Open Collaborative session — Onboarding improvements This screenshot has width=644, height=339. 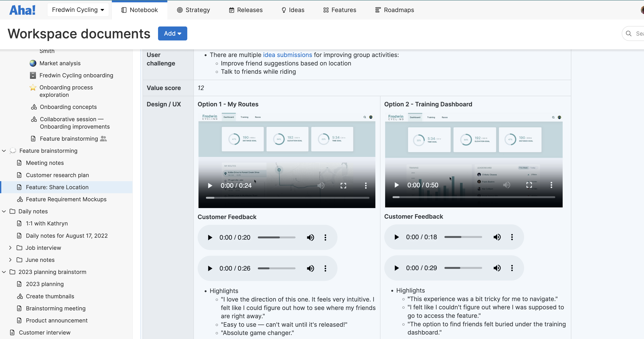[75, 123]
